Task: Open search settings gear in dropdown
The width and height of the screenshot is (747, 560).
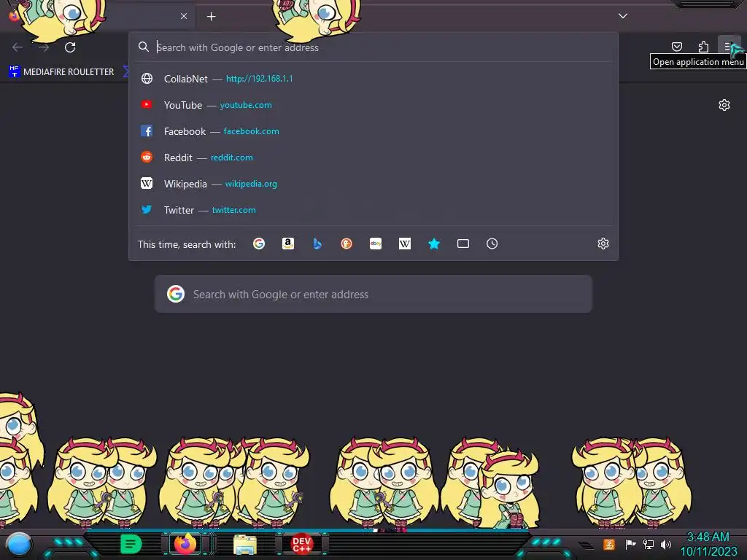Action: coord(603,244)
